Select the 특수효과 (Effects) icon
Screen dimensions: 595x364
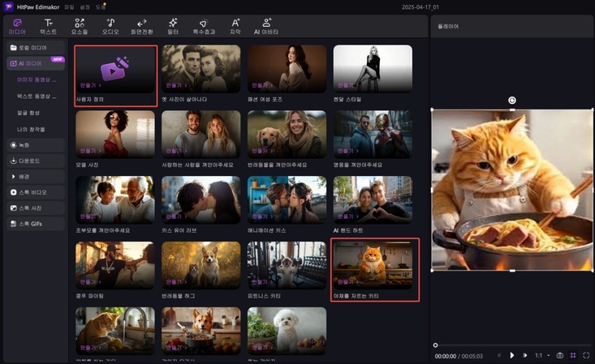pos(203,26)
